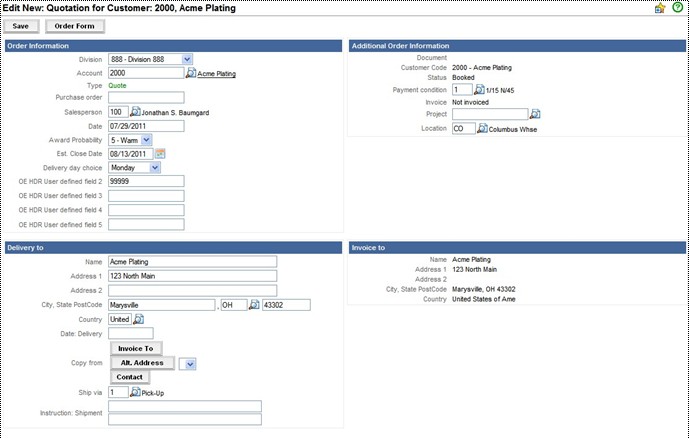Click the add-to-favorites star icon
689x439 pixels.
pos(660,8)
